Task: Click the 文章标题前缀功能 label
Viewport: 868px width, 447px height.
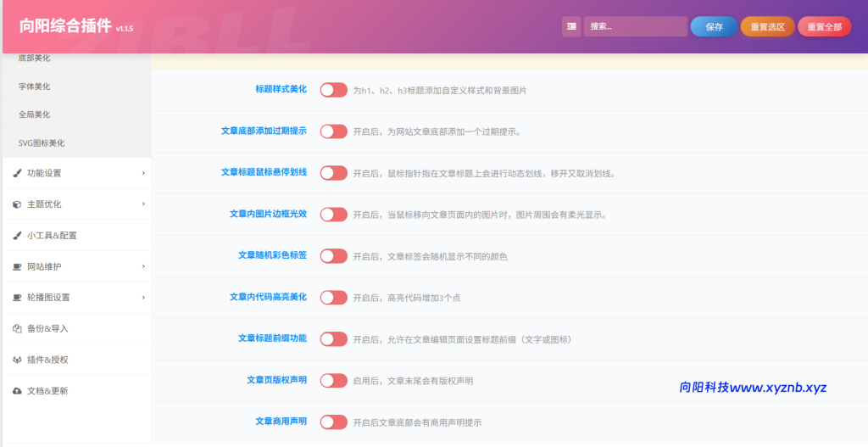Action: coord(272,338)
